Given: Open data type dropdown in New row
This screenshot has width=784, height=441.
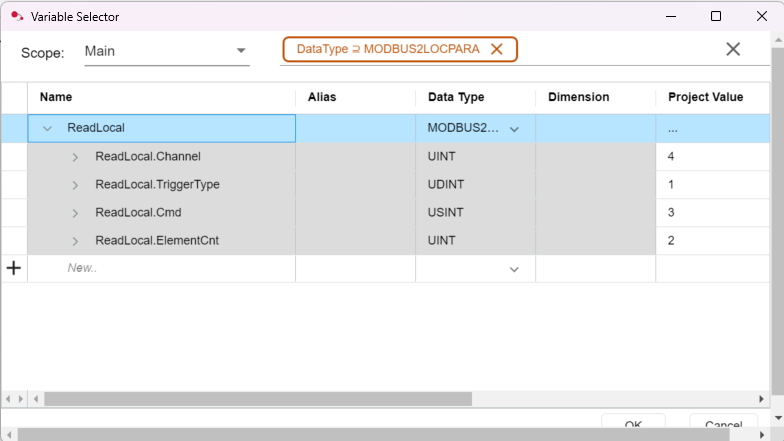Looking at the screenshot, I should 515,269.
